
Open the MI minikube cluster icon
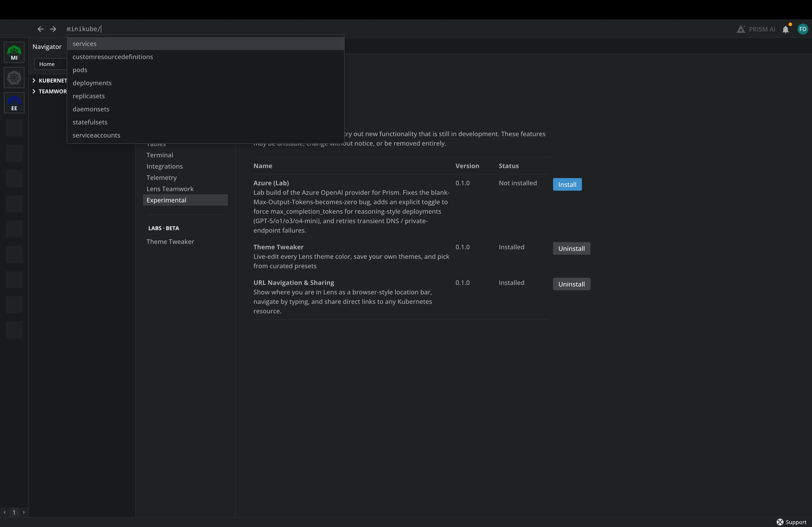point(14,52)
